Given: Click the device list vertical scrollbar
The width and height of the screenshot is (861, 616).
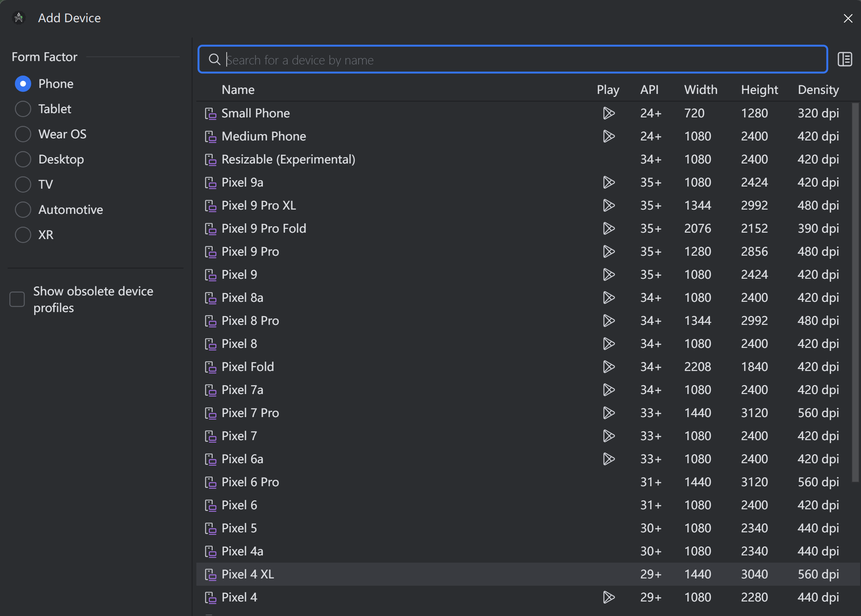Looking at the screenshot, I should pos(855,292).
